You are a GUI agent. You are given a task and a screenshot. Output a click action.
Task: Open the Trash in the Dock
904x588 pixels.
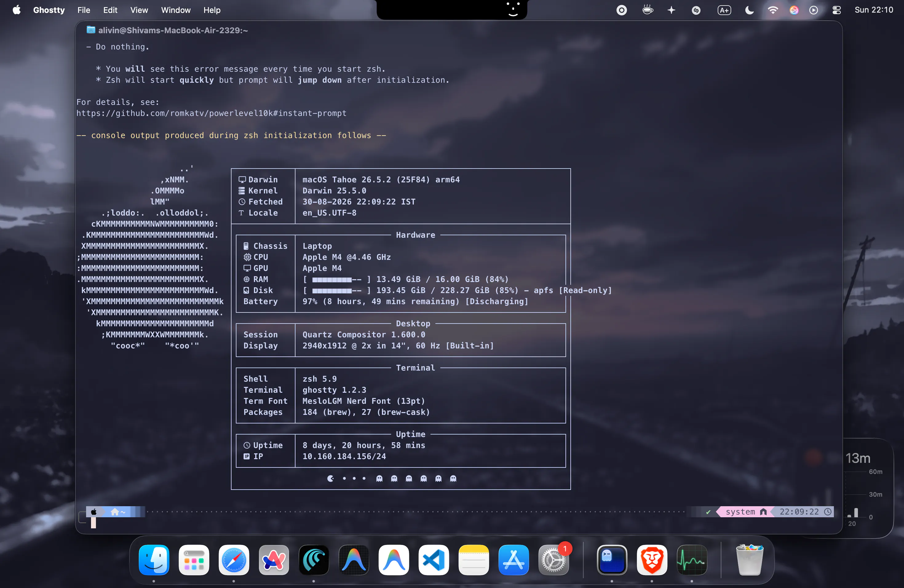749,560
